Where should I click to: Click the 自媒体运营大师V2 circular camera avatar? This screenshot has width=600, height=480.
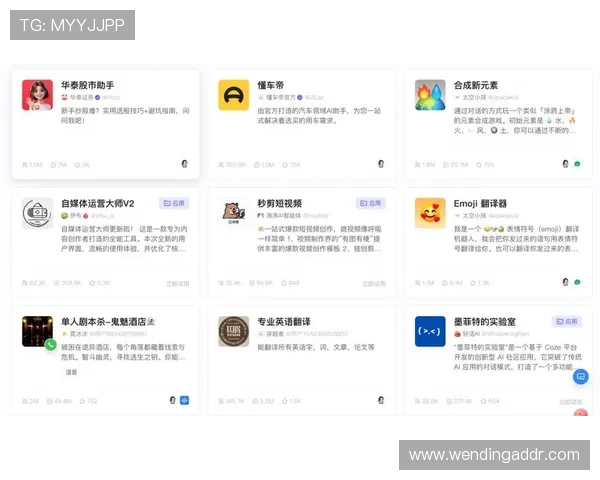(x=37, y=213)
